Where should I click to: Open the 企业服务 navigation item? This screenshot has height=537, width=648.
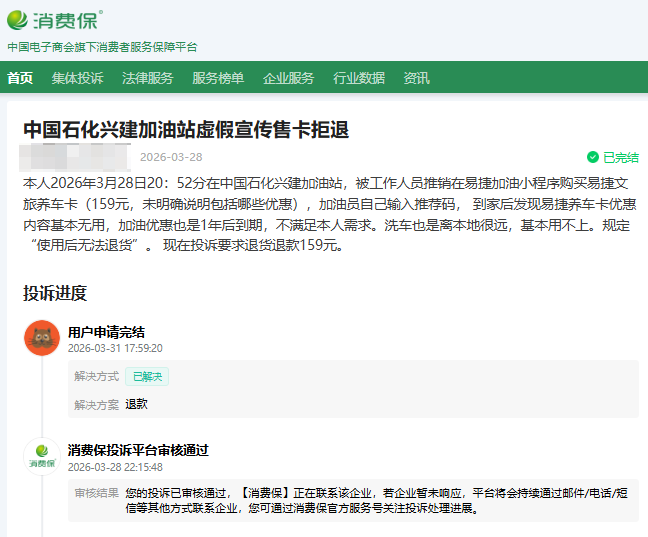click(x=288, y=78)
